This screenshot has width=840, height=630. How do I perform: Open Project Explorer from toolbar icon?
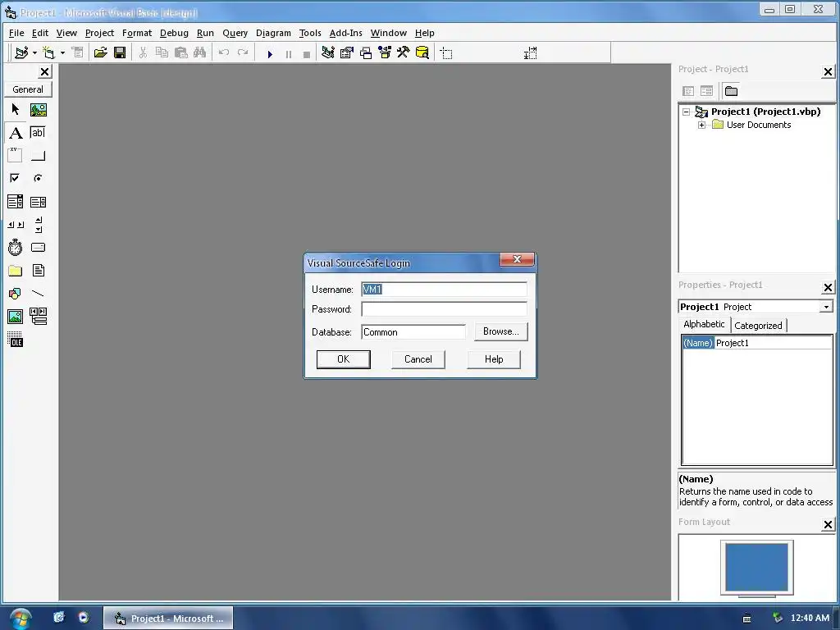click(328, 52)
